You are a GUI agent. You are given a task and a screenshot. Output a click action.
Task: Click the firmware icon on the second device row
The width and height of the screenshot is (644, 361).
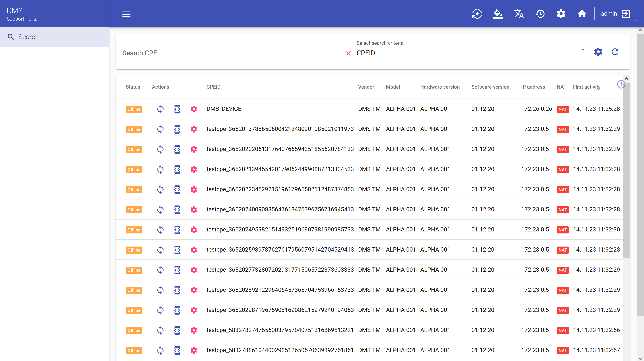click(x=177, y=129)
